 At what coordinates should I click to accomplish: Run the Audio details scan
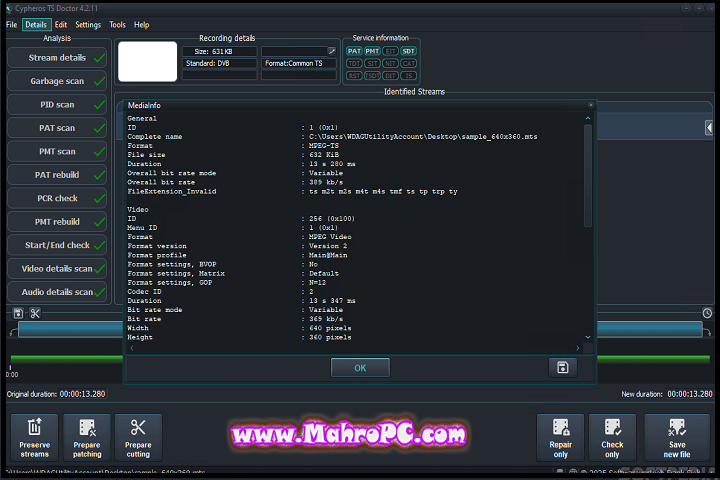tap(57, 292)
